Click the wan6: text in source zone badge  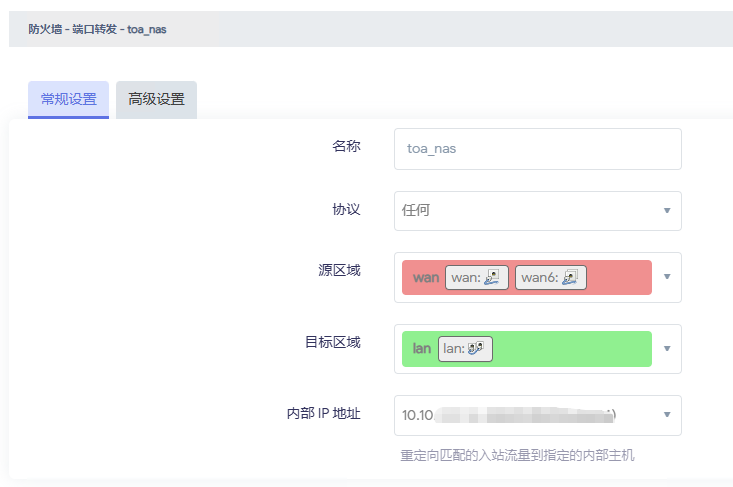[x=538, y=278]
